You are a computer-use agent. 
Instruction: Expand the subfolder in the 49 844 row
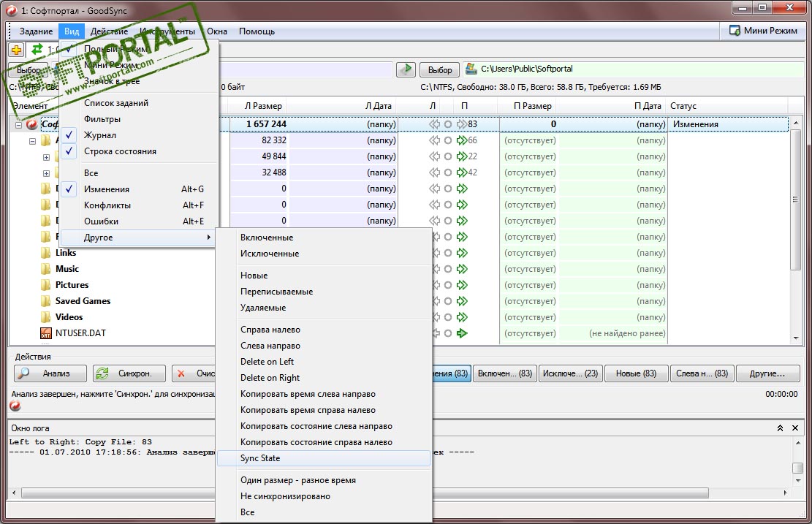46,157
